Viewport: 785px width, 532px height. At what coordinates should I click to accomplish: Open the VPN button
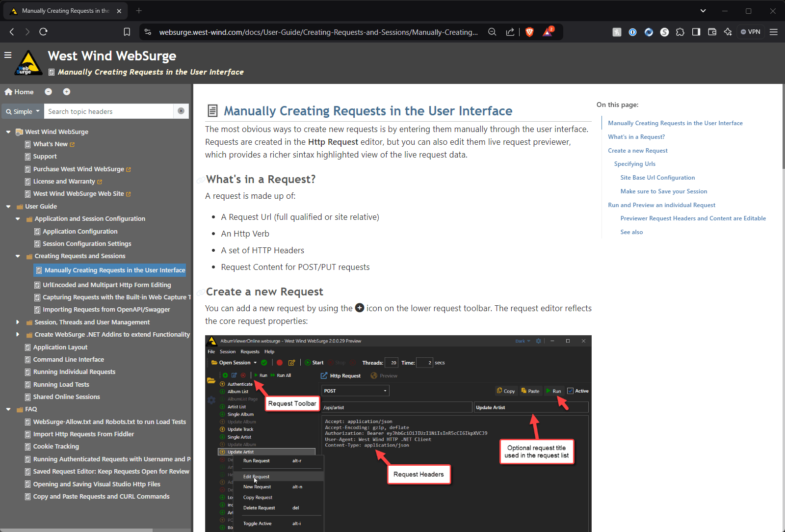click(751, 32)
